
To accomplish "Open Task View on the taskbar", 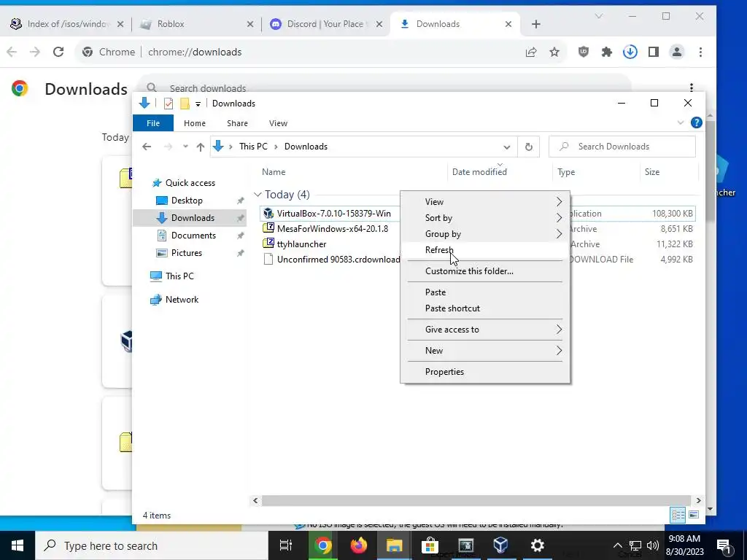I will [285, 545].
